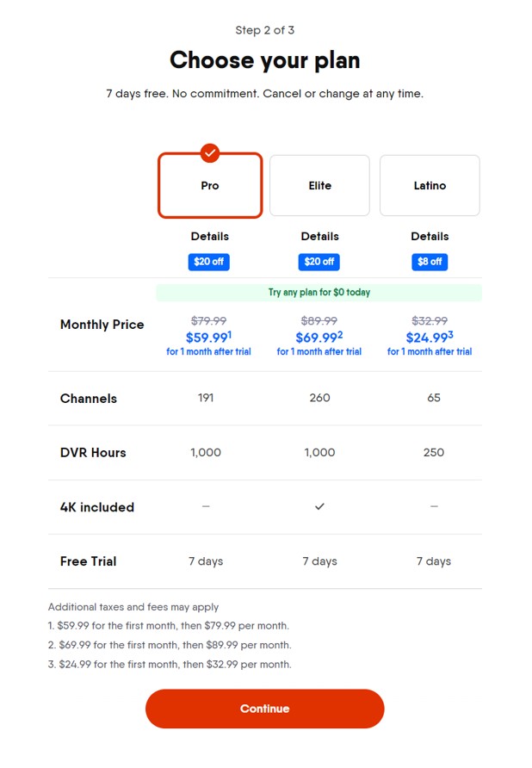Click the 4K dash mark under Pro
532x768 pixels.
(x=206, y=506)
